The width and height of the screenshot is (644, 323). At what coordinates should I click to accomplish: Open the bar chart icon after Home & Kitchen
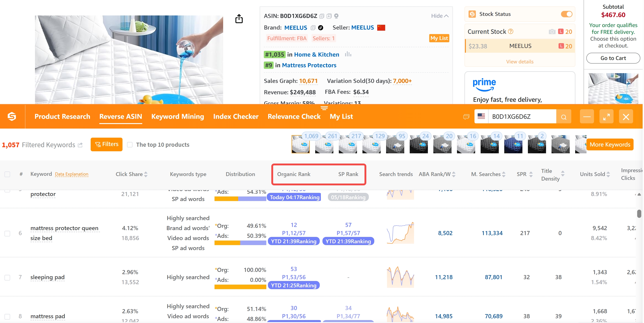348,54
